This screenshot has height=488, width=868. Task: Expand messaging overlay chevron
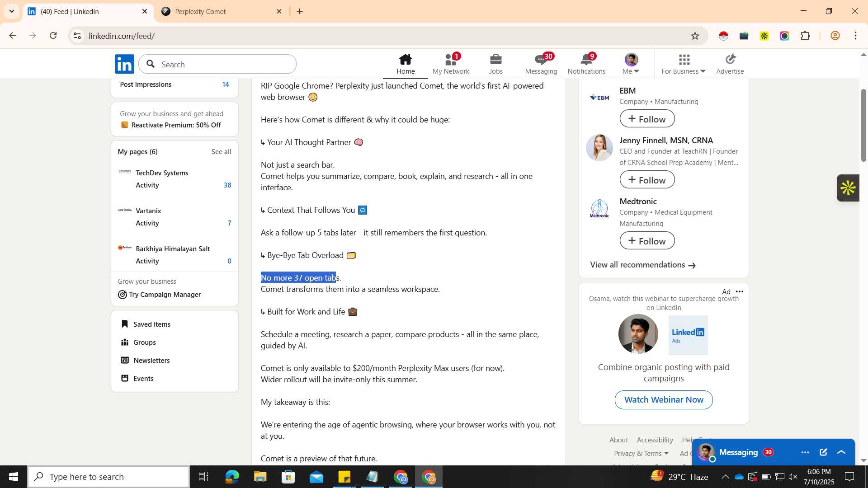pyautogui.click(x=841, y=452)
